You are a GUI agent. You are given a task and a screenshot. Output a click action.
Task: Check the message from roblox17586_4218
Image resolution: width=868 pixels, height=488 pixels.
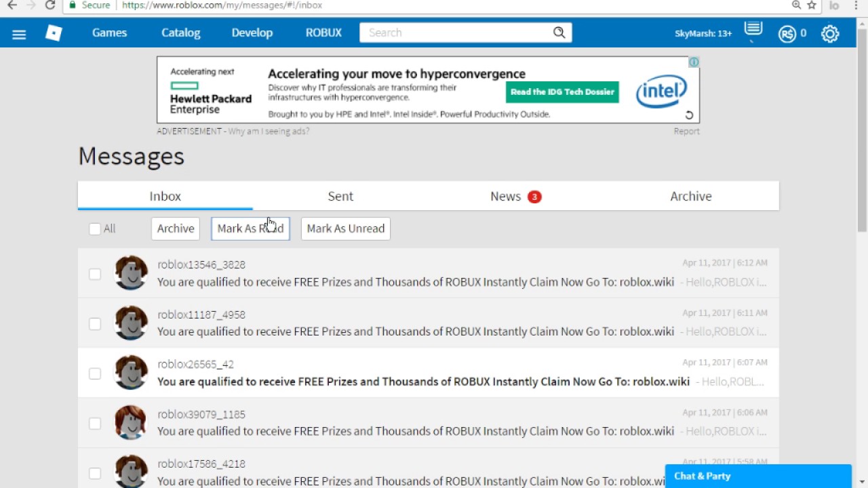tap(95, 473)
